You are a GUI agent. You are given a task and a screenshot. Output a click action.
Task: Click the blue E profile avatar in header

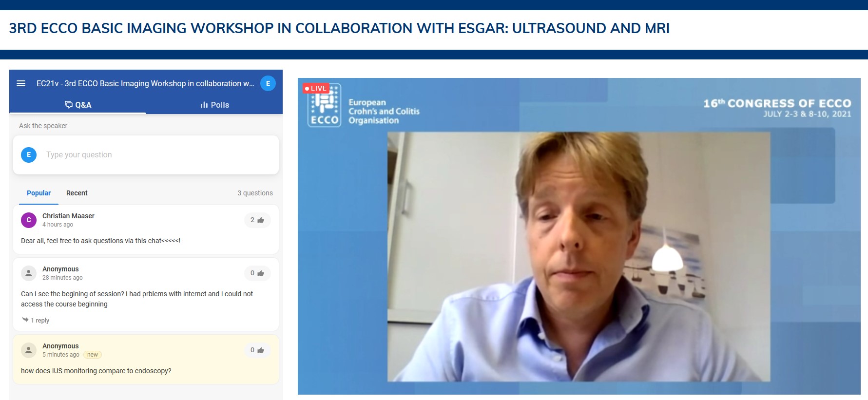coord(268,83)
